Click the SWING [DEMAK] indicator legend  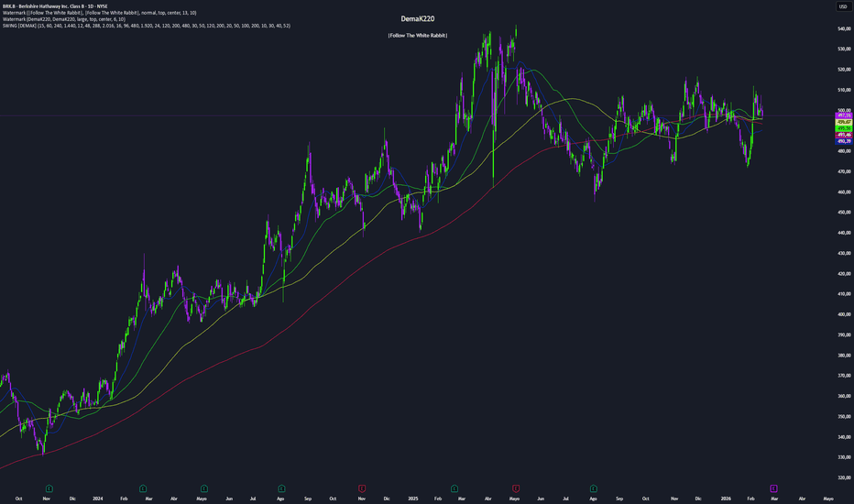147,26
